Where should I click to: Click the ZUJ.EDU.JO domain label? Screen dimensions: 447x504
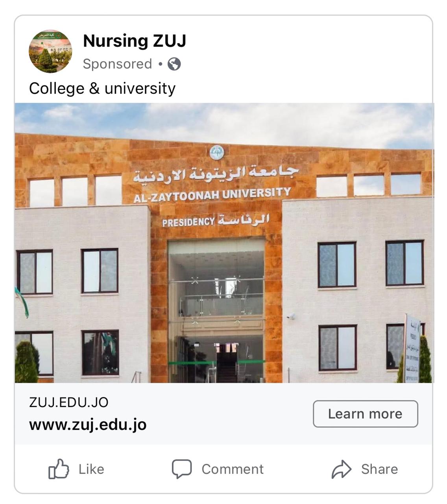click(68, 402)
